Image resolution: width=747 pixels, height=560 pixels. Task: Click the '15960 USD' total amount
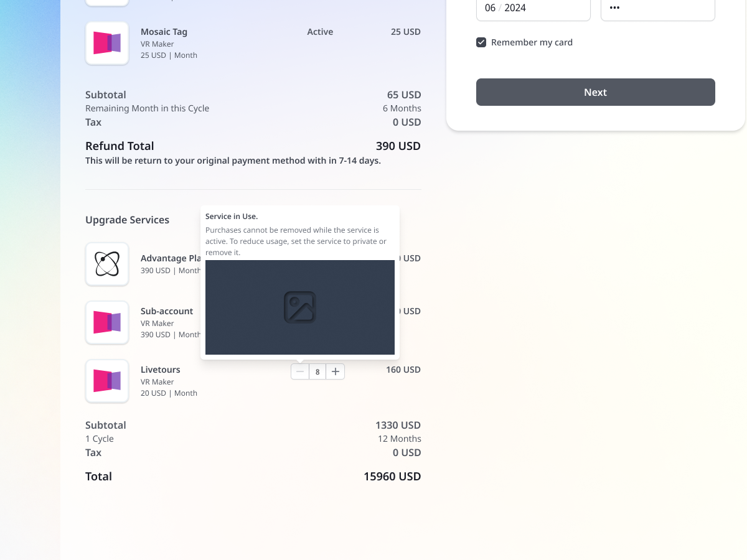point(392,477)
